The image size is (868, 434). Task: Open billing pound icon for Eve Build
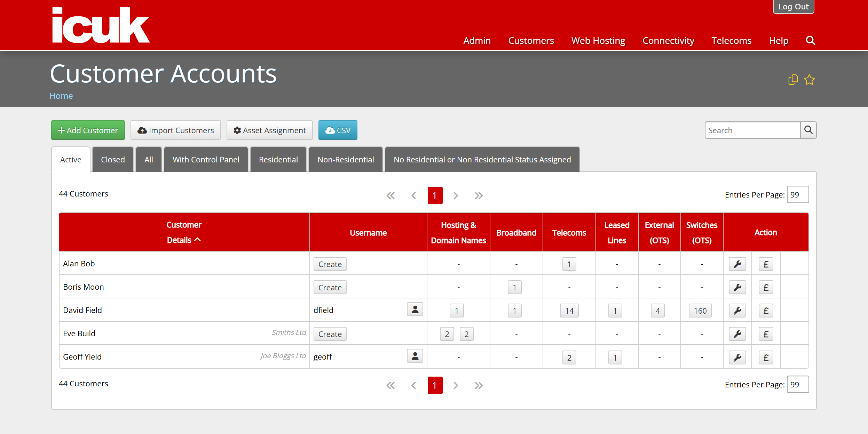pyautogui.click(x=766, y=334)
